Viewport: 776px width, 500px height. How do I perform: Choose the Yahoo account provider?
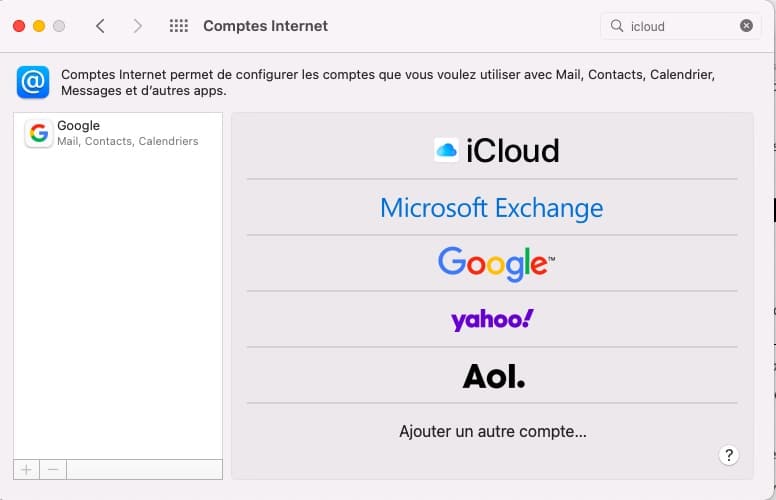point(492,319)
